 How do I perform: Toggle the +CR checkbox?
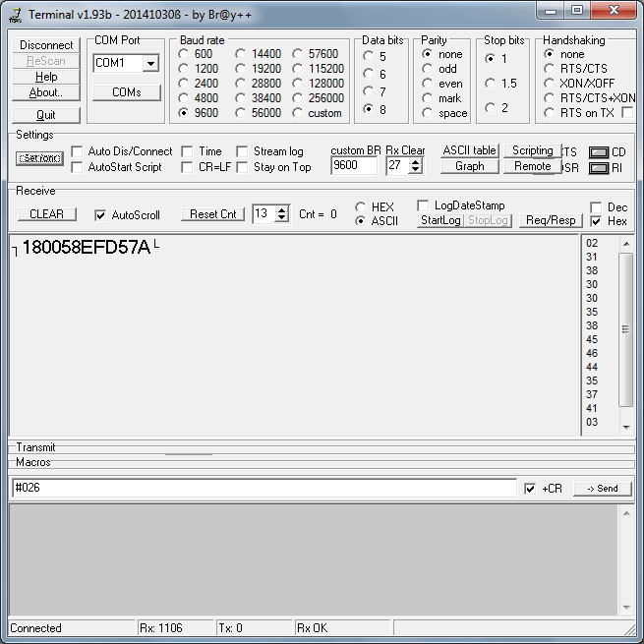[x=530, y=489]
